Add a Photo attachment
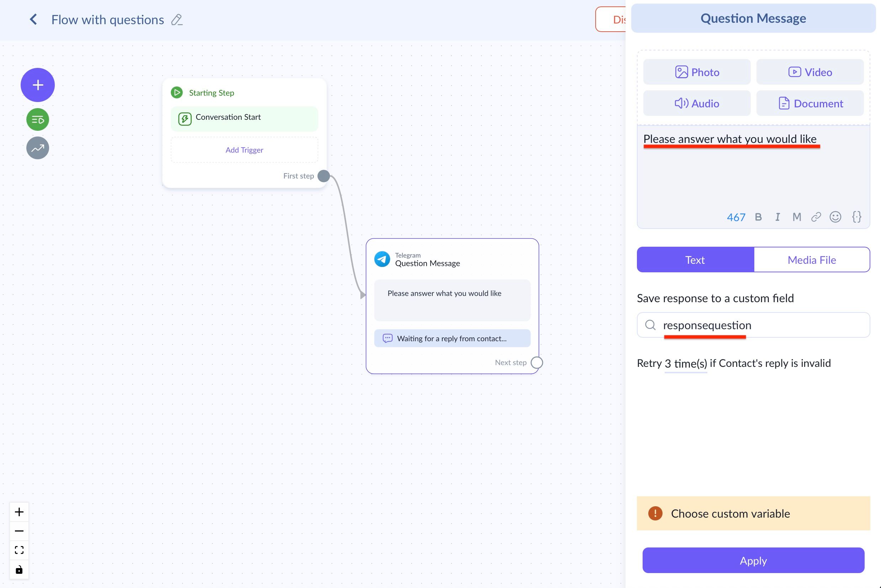The height and width of the screenshot is (588, 881). pyautogui.click(x=697, y=72)
